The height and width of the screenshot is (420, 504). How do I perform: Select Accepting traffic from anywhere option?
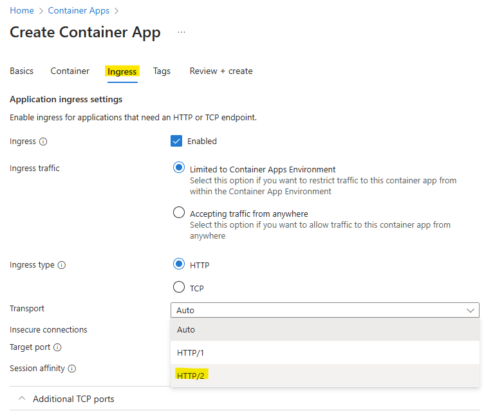click(x=179, y=213)
